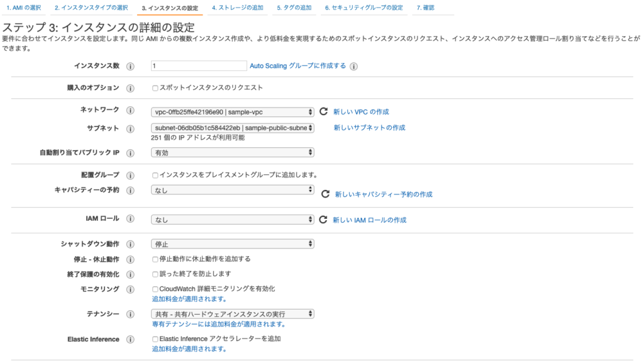Viewport: 644px width, 363px height.
Task: Open the サブネット dropdown
Action: pyautogui.click(x=233, y=128)
